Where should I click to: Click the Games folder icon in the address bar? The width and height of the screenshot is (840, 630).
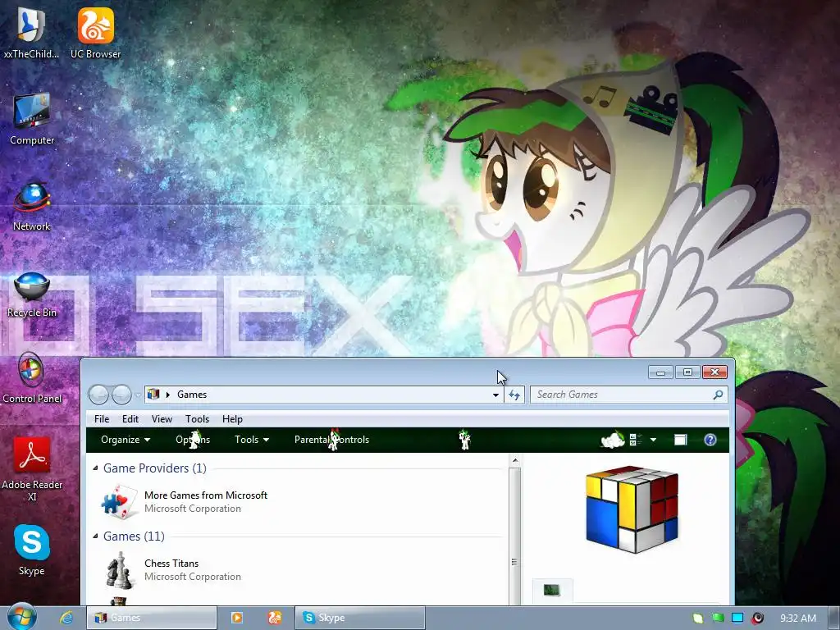pyautogui.click(x=153, y=395)
